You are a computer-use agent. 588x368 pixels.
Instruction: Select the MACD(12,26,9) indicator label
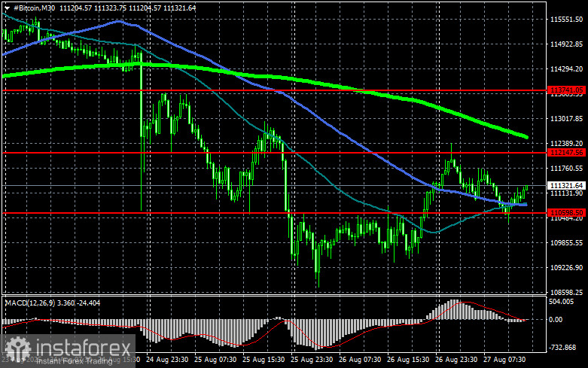click(30, 303)
